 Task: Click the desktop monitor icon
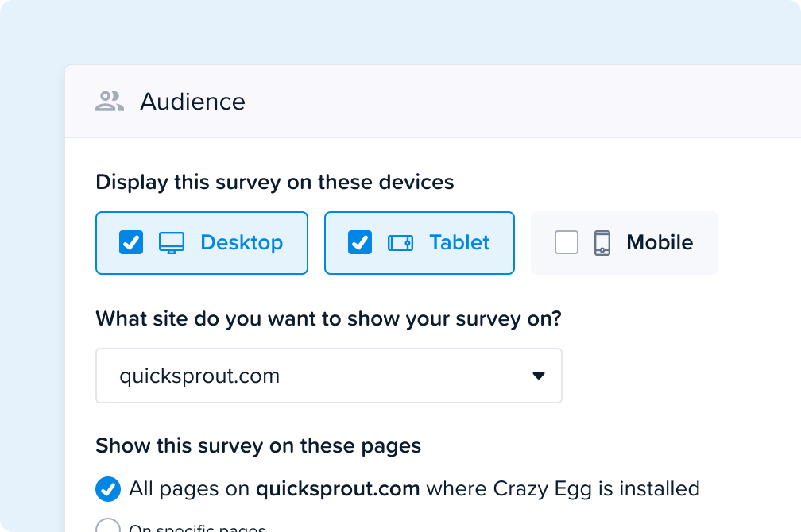pos(172,242)
